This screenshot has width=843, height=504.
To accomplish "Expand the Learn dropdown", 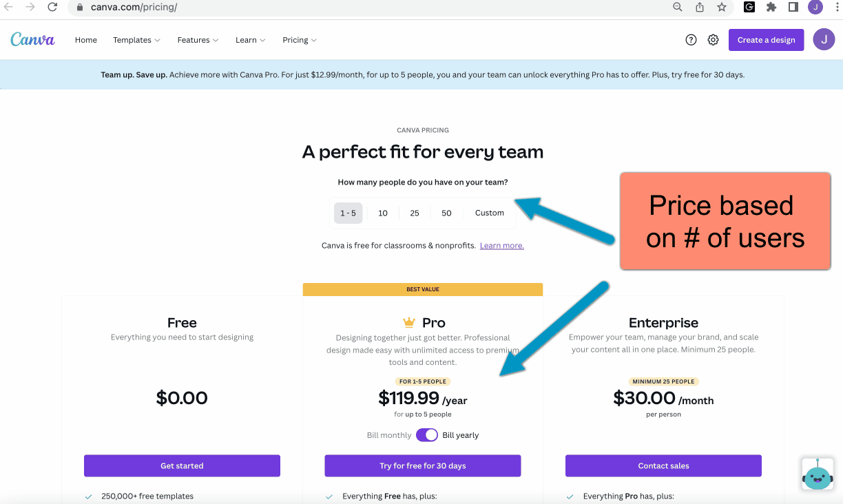I will point(250,40).
